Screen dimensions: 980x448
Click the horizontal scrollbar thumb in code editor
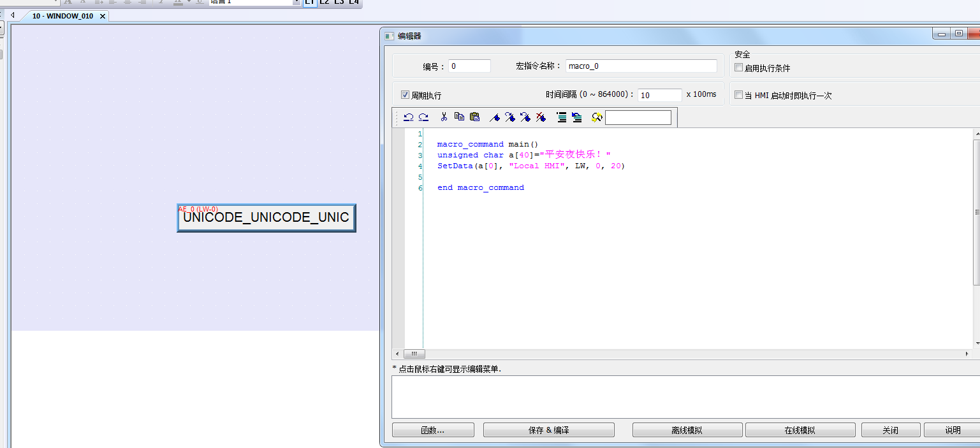pyautogui.click(x=414, y=354)
